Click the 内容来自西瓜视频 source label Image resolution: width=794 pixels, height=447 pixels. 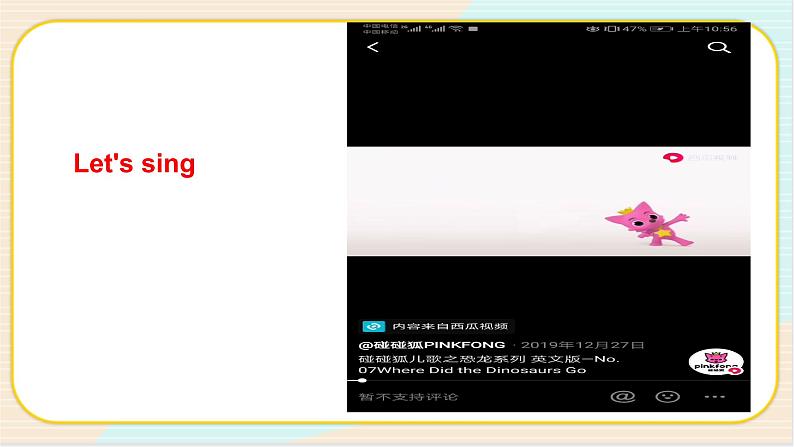[x=450, y=327]
